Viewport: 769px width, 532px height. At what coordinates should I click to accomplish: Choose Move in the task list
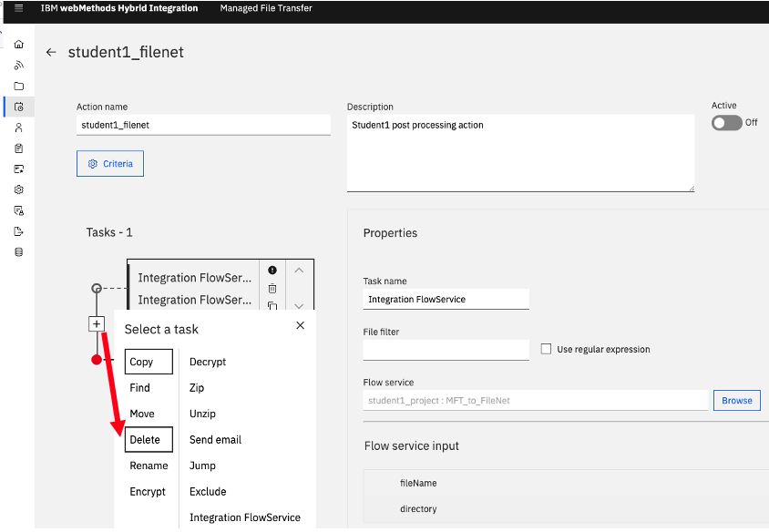click(x=142, y=414)
